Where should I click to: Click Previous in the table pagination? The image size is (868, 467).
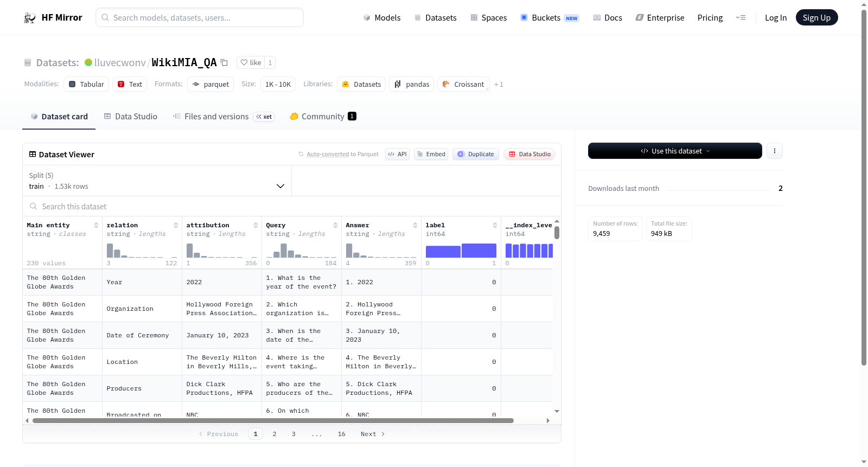point(219,434)
